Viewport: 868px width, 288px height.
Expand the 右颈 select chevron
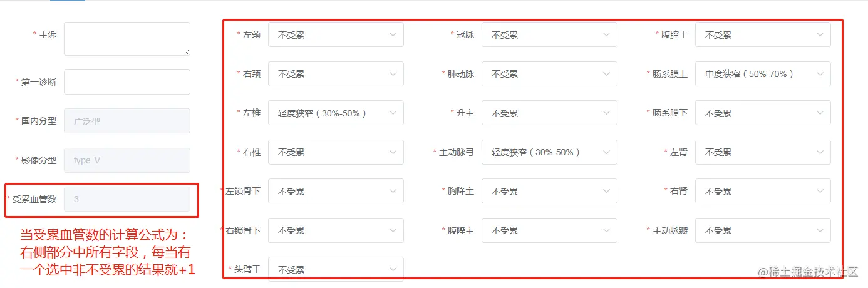click(x=393, y=74)
